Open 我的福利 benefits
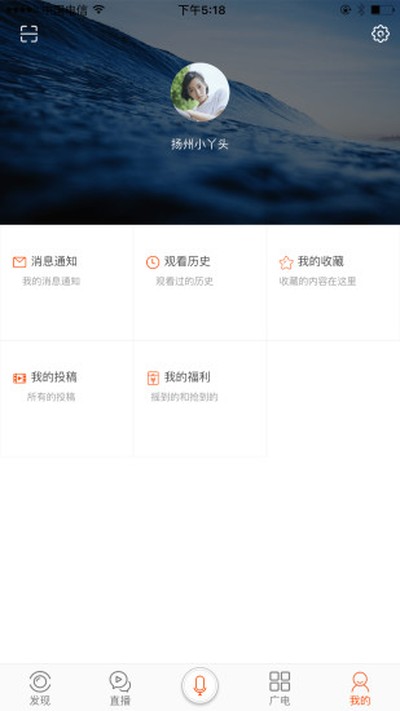400x711 pixels. tap(187, 377)
